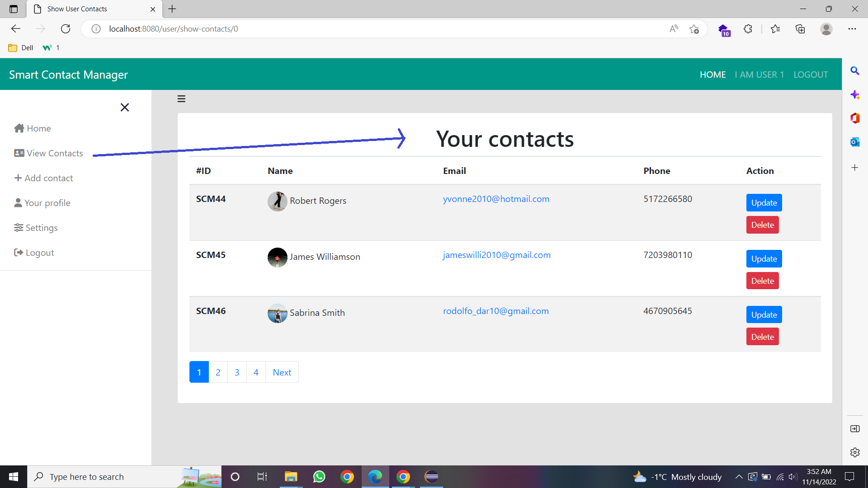Viewport: 868px width, 488px height.
Task: Click Next in the pagination bar
Action: tap(282, 372)
